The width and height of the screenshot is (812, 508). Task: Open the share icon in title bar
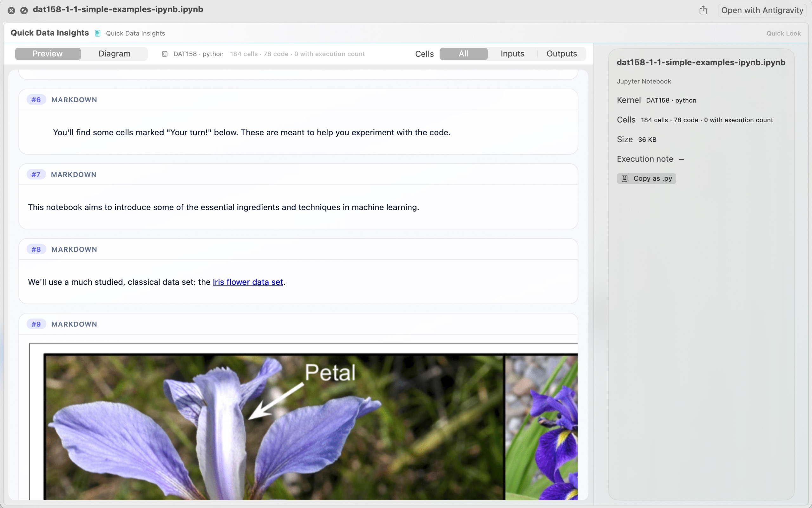(x=703, y=10)
